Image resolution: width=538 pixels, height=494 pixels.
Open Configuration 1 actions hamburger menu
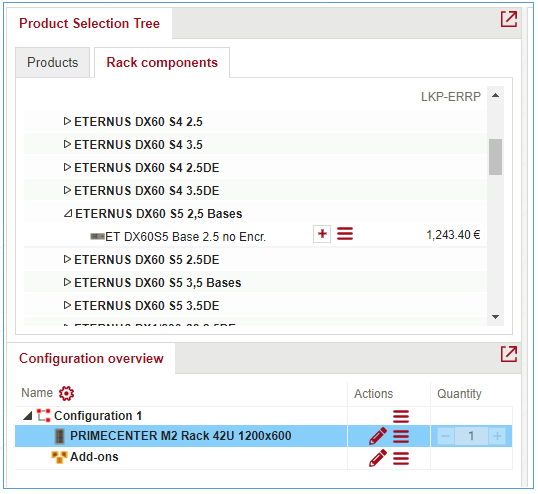(401, 416)
